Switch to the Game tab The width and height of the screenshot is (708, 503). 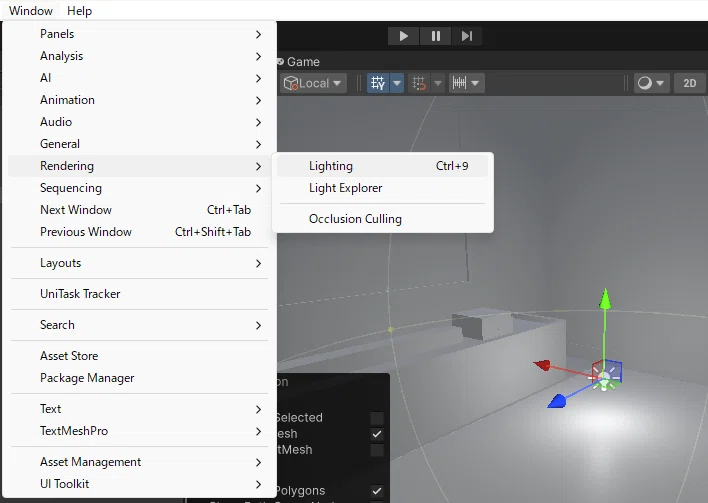point(299,61)
